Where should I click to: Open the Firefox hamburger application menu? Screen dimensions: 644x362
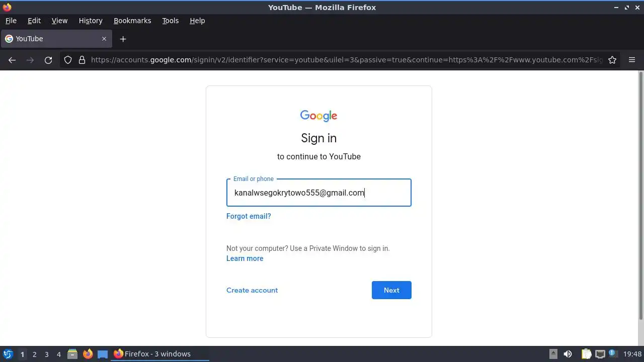tap(632, 60)
